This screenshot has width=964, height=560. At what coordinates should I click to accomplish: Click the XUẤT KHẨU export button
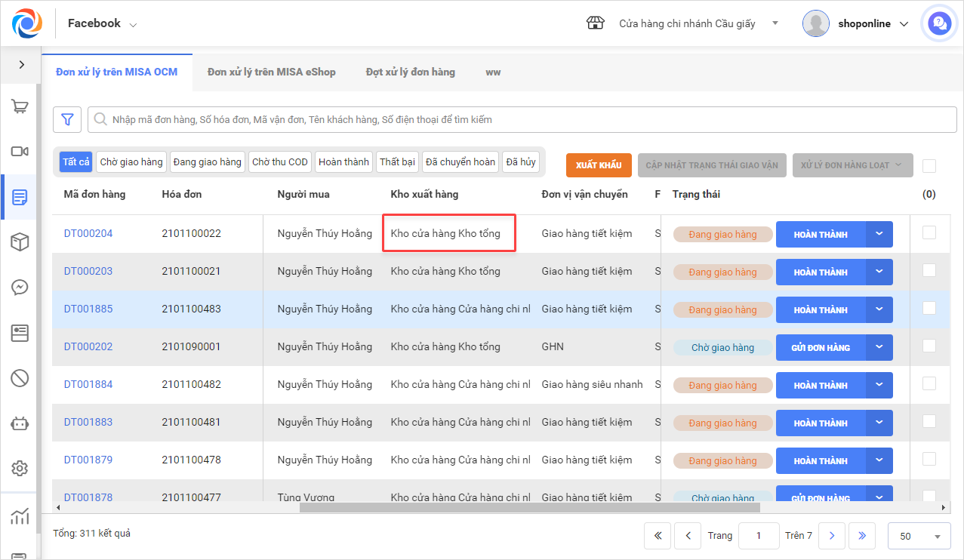tap(599, 165)
